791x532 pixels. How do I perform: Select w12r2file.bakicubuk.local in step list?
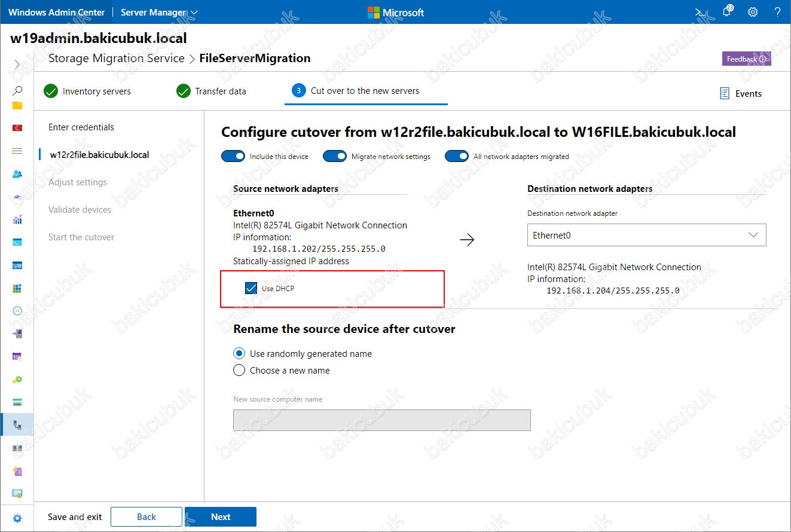(x=99, y=155)
